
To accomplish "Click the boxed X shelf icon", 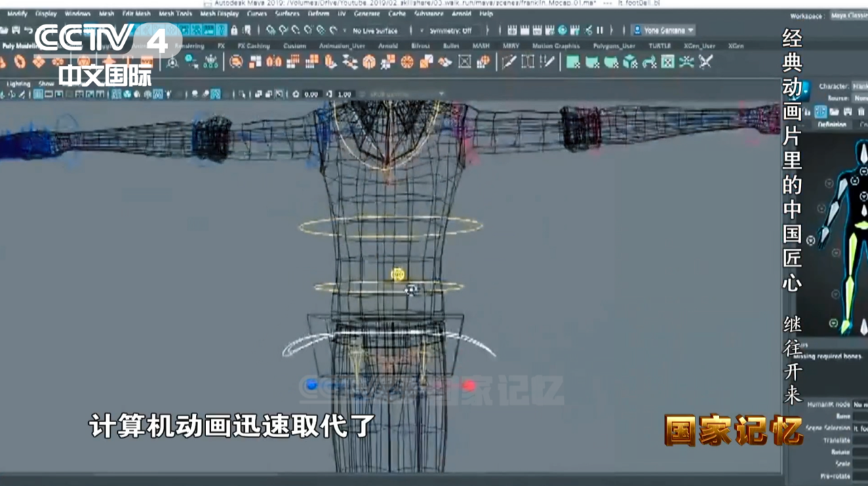I will pyautogui.click(x=465, y=62).
